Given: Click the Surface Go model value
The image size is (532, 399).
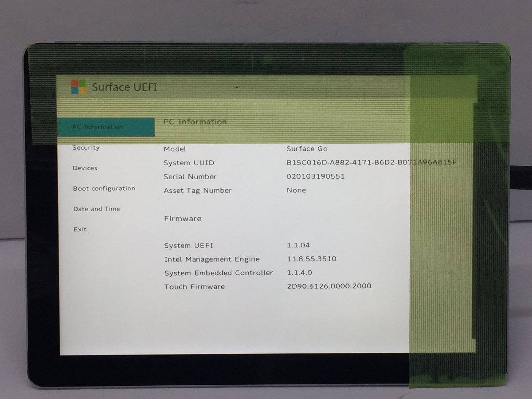Looking at the screenshot, I should point(307,149).
